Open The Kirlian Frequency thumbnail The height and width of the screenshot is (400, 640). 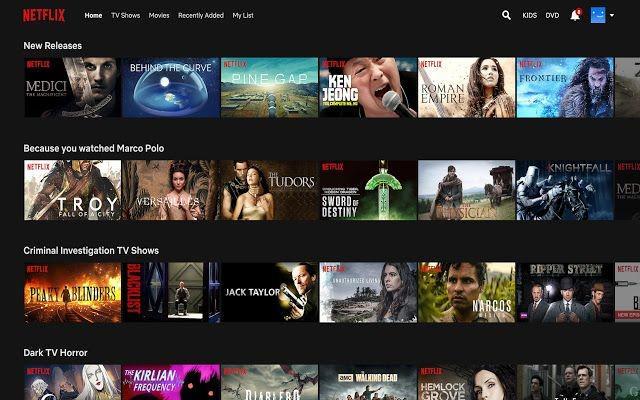coord(171,382)
